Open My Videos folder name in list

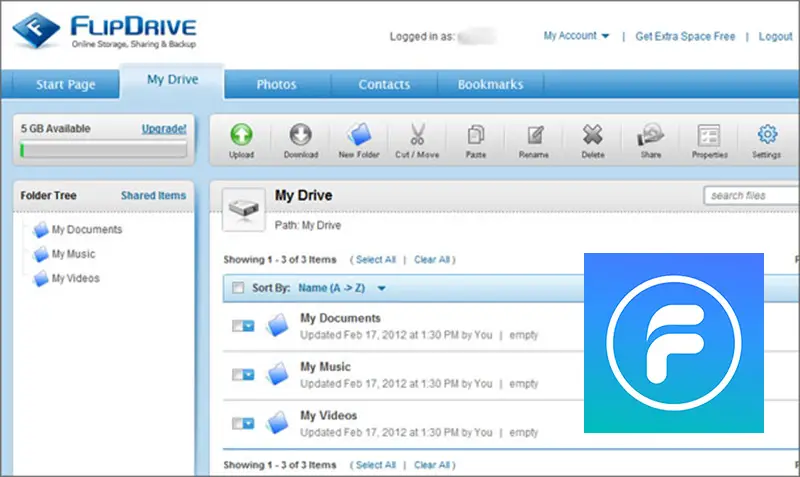(328, 416)
